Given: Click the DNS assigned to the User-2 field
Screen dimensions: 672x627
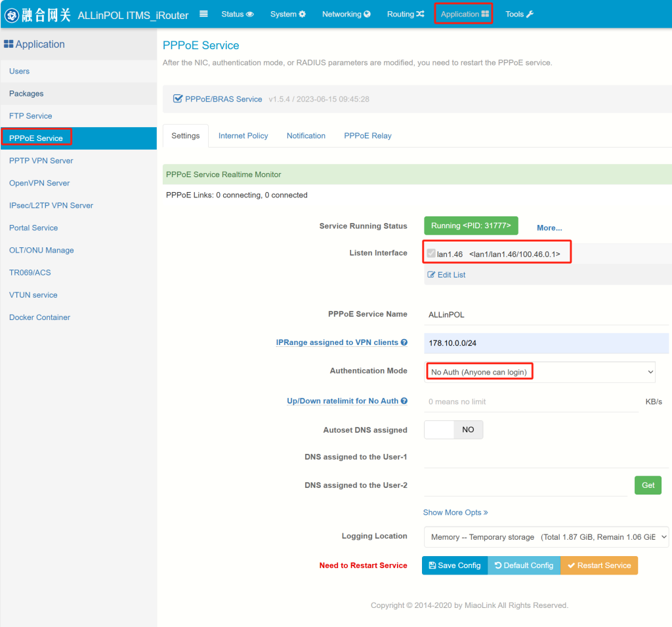Looking at the screenshot, I should point(526,486).
